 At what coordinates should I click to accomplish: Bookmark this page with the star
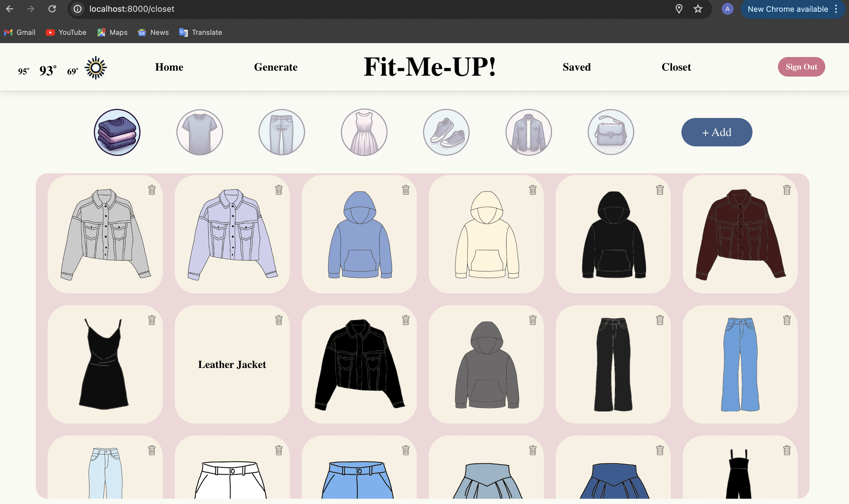coord(698,9)
